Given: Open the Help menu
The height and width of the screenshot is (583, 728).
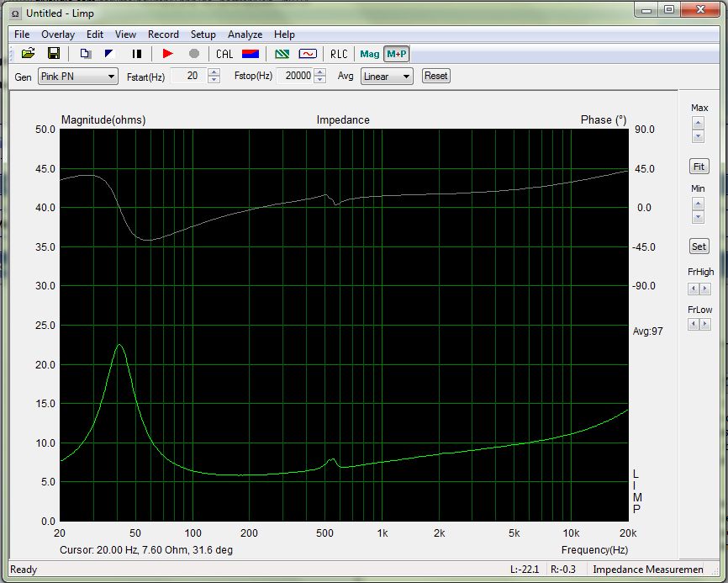Looking at the screenshot, I should (284, 34).
